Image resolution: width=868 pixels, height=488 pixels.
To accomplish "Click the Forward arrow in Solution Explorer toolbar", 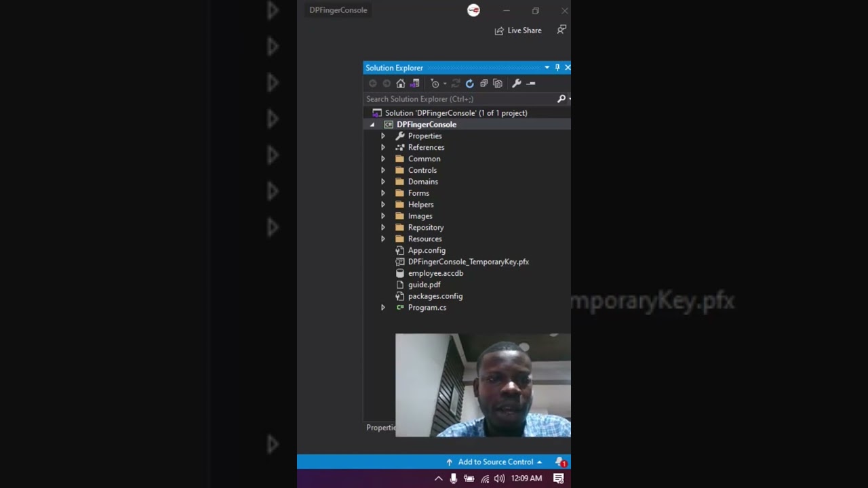I will (387, 83).
